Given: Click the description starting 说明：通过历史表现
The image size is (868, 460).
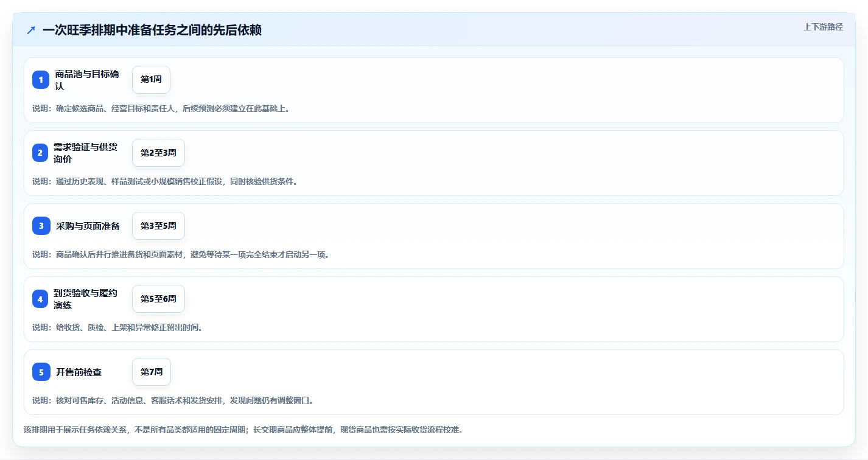Looking at the screenshot, I should tap(165, 181).
